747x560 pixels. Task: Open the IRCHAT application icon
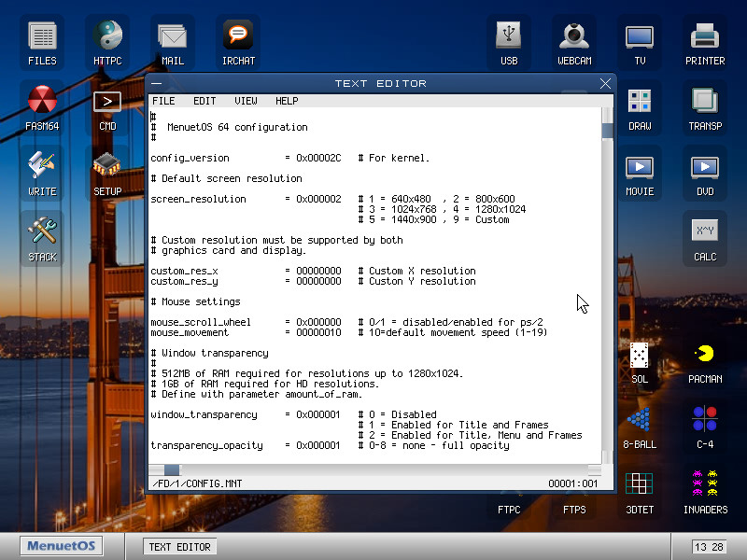(238, 37)
